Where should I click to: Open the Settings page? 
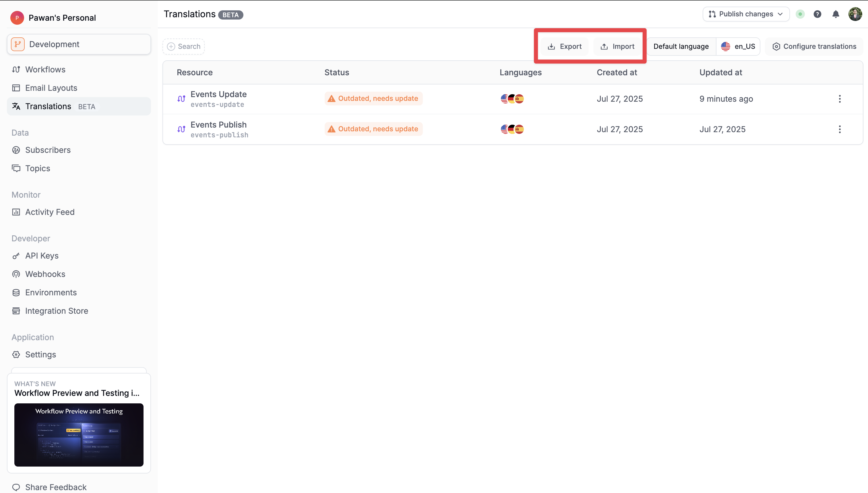(x=40, y=355)
